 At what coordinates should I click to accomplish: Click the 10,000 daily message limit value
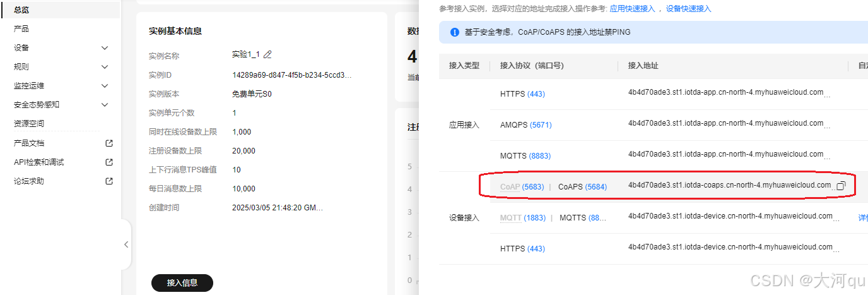click(244, 189)
